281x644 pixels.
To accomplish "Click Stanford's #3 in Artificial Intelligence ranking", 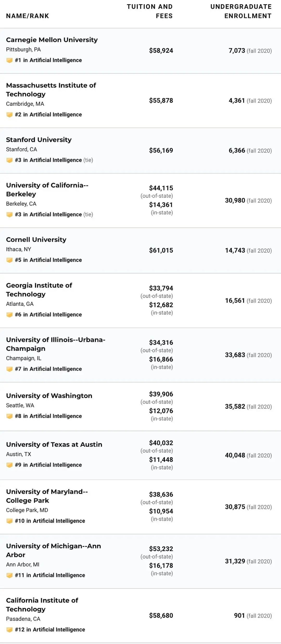I will click(48, 160).
